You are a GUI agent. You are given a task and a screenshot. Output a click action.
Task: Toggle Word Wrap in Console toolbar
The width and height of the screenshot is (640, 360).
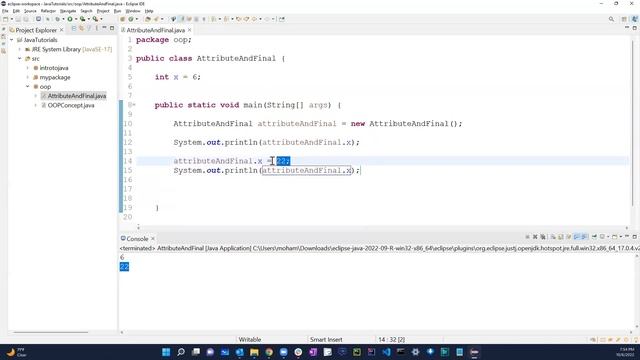569,237
